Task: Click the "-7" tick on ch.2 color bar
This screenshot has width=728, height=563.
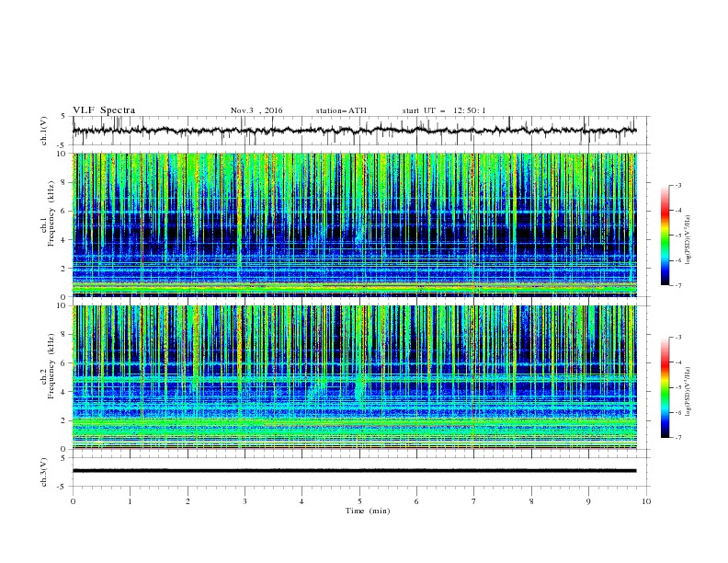Action: 678,437
